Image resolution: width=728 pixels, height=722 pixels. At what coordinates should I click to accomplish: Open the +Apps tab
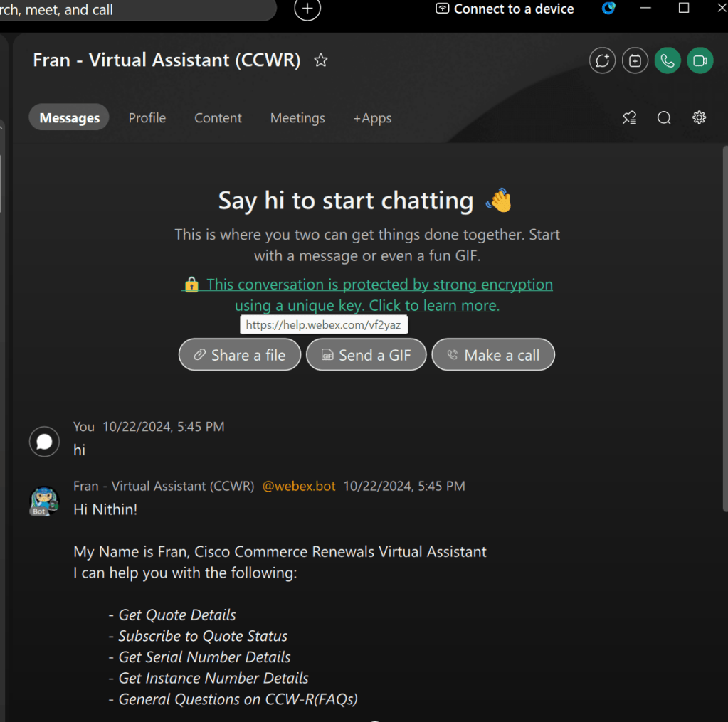372,117
